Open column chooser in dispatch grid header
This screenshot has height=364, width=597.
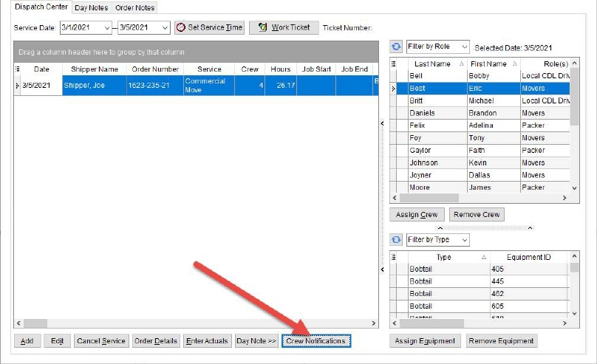click(18, 69)
